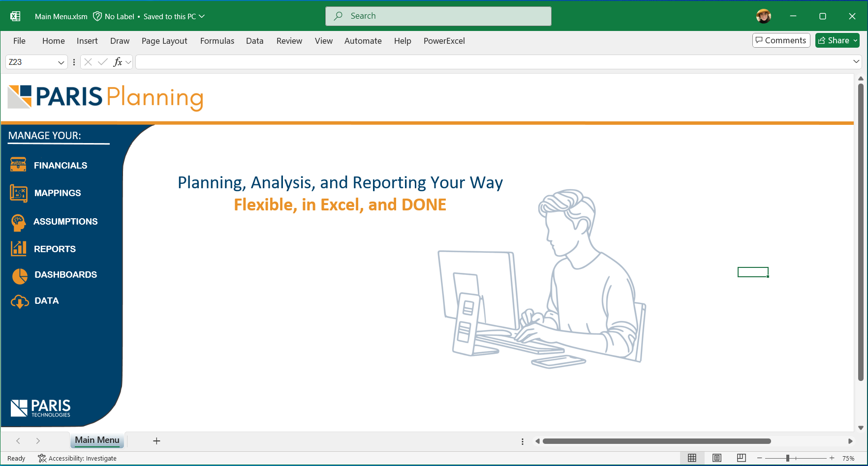Go to the Page Layout tab
868x466 pixels.
[164, 41]
